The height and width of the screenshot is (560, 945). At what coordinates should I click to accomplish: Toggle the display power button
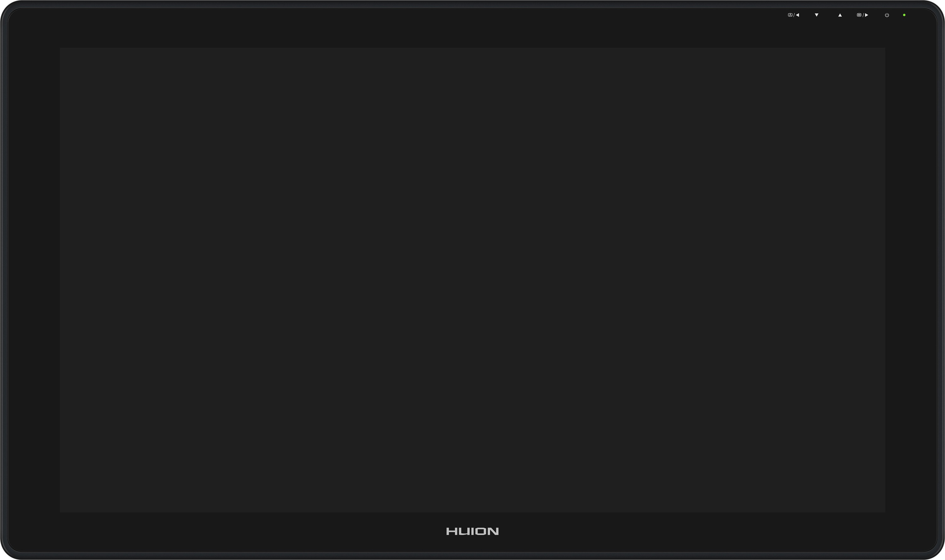(x=887, y=15)
